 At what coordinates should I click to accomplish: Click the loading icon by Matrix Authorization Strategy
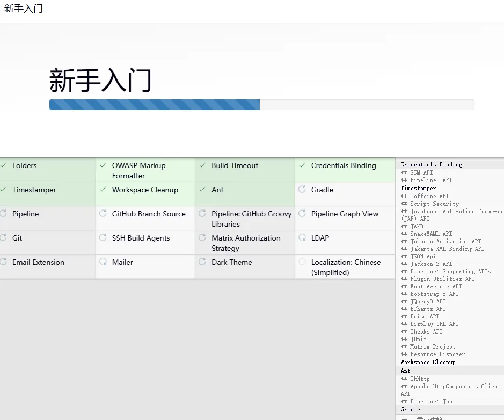[202, 237]
